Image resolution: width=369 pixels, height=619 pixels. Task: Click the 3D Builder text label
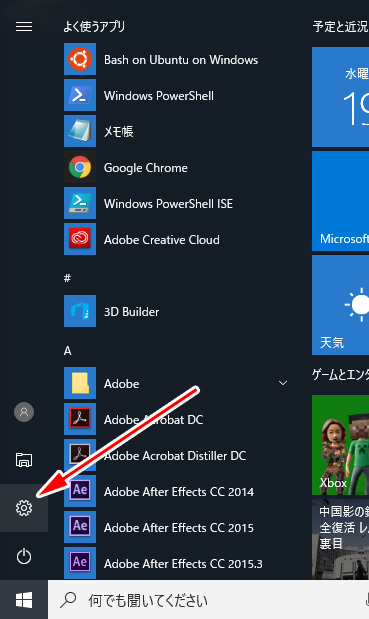coord(131,311)
